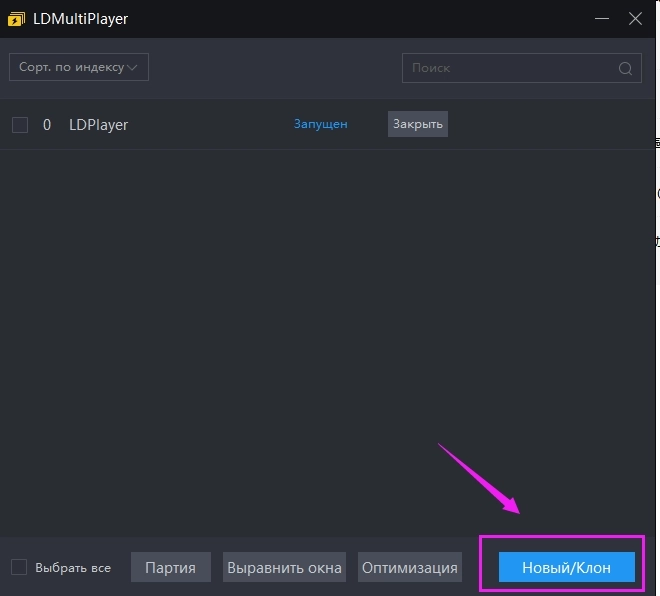The height and width of the screenshot is (596, 660).
Task: Enable the 'Выбрать все' checkbox
Action: (x=19, y=567)
